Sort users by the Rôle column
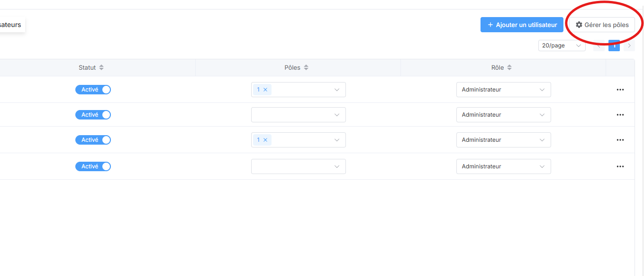Screen dimensions: 644x276 point(509,68)
